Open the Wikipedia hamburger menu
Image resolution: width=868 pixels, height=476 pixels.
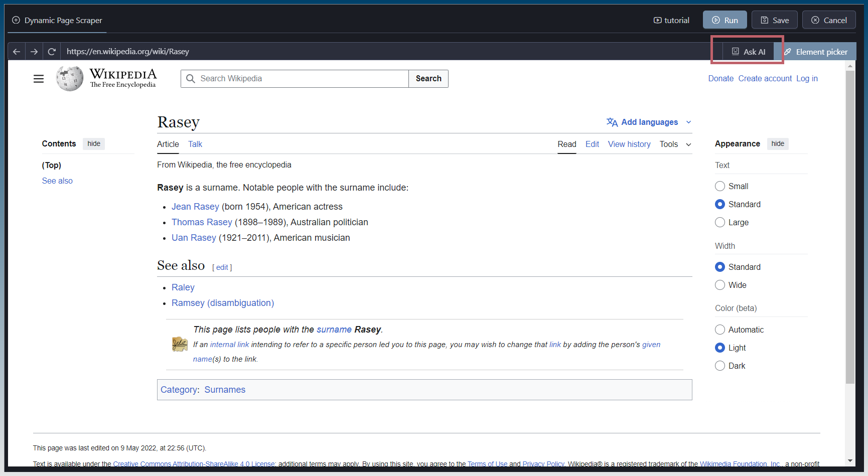coord(39,79)
